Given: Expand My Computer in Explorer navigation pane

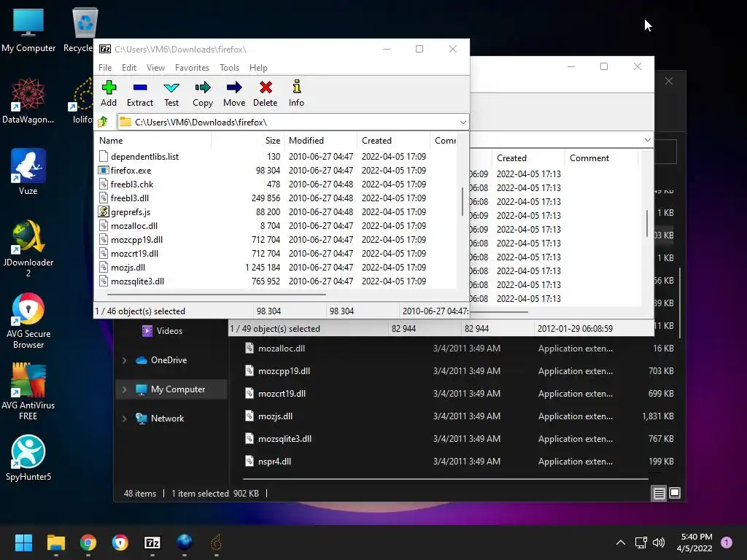Looking at the screenshot, I should 124,389.
